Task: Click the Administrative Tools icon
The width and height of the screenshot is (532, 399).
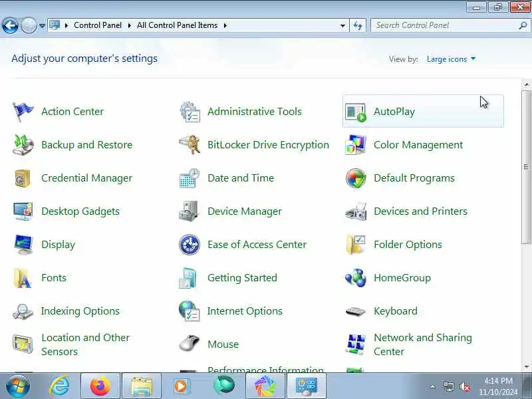Action: [x=190, y=112]
